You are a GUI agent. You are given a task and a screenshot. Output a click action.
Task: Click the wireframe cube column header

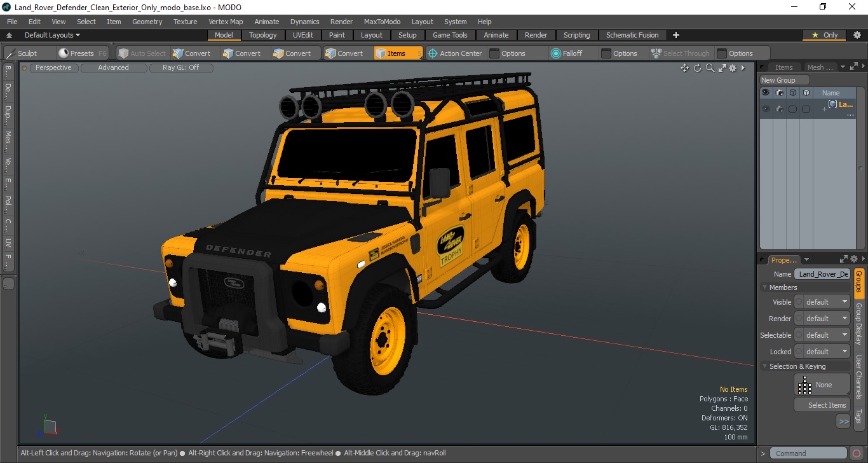click(x=792, y=92)
